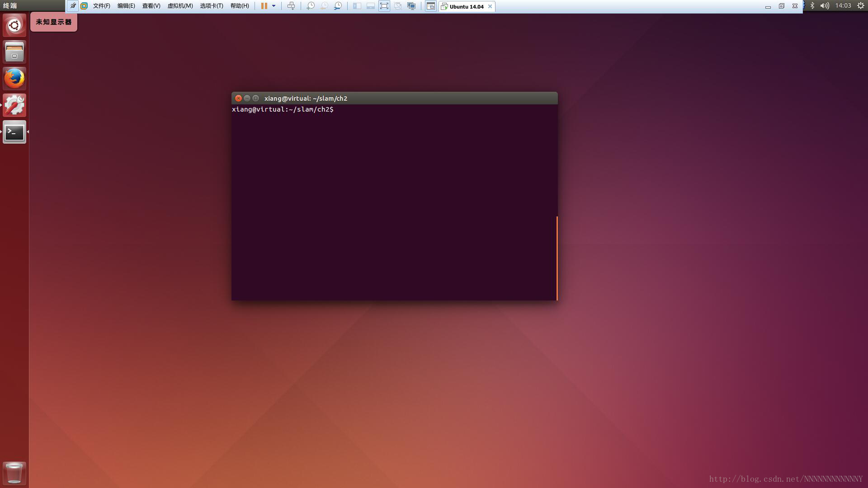The width and height of the screenshot is (868, 488).
Task: Open the 帮助(H) menu
Action: click(240, 6)
